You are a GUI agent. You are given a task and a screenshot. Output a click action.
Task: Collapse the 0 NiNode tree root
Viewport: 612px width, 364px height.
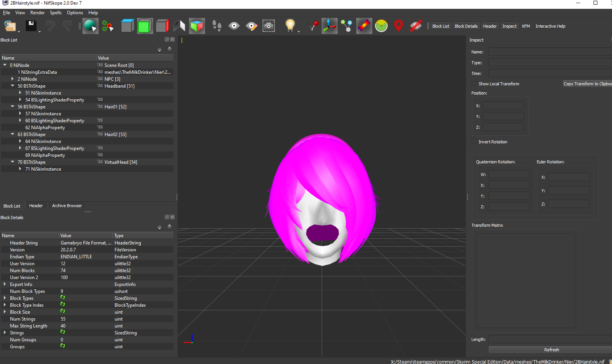(x=5, y=65)
